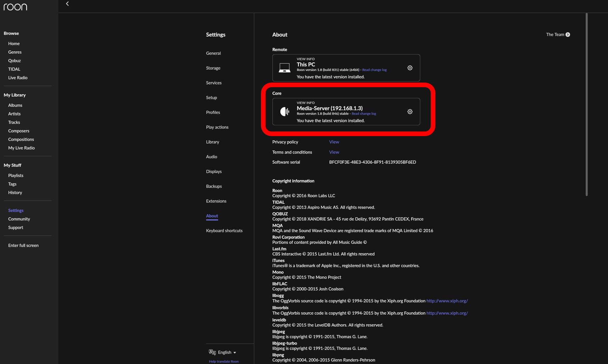The width and height of the screenshot is (608, 364).
Task: Open settings gear for Media-Server core
Action: [410, 112]
